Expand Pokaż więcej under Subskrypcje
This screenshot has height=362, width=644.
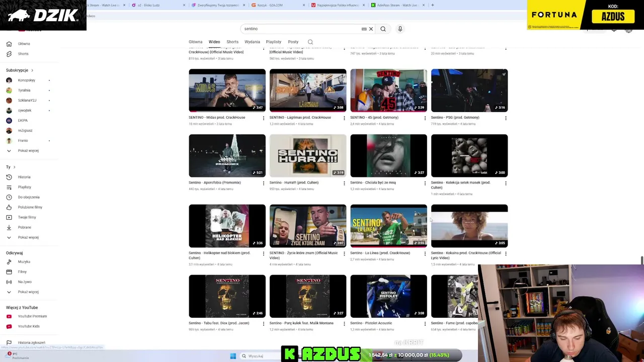tap(28, 150)
